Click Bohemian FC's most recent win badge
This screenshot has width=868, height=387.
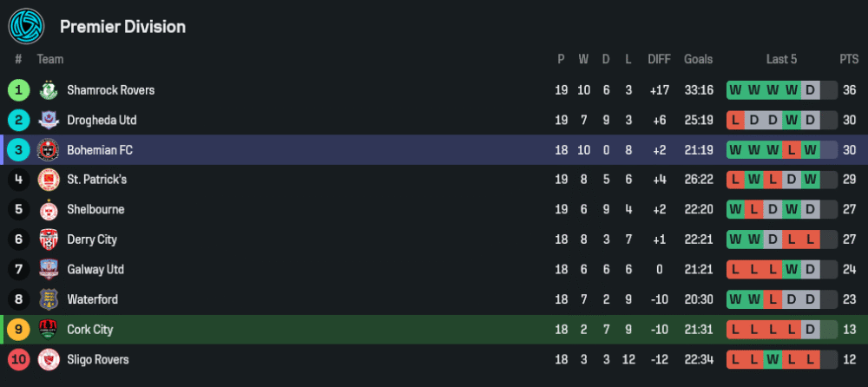[x=810, y=150]
